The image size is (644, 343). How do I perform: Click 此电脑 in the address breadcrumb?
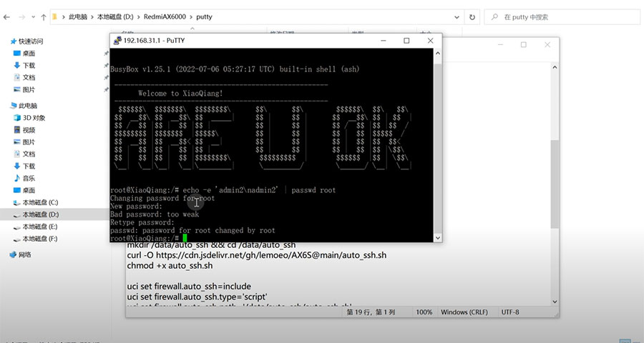[78, 17]
